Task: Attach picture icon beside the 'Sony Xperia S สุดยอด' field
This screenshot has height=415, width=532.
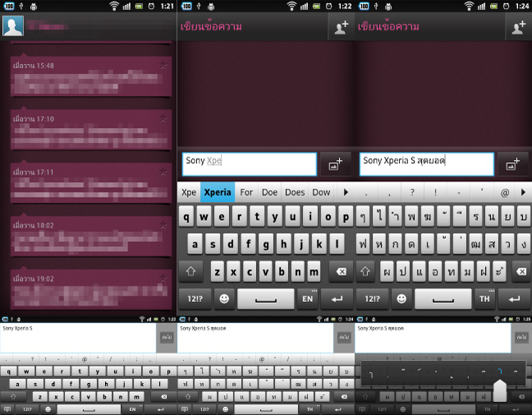Action: coord(512,164)
